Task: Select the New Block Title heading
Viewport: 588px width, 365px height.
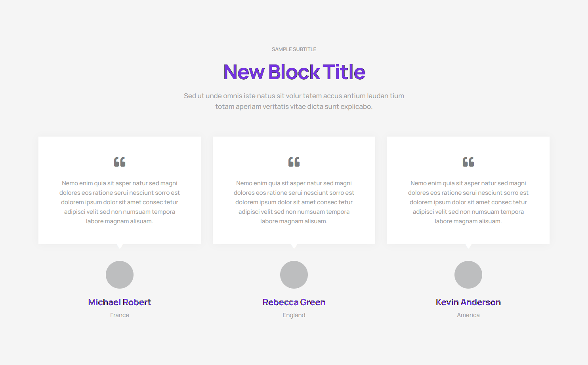Action: coord(294,72)
